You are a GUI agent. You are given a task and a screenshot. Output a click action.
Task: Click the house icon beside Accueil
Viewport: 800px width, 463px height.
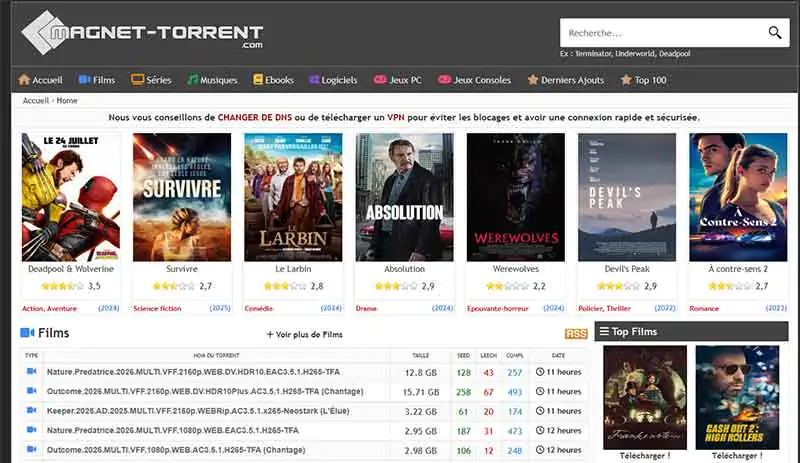click(x=24, y=80)
